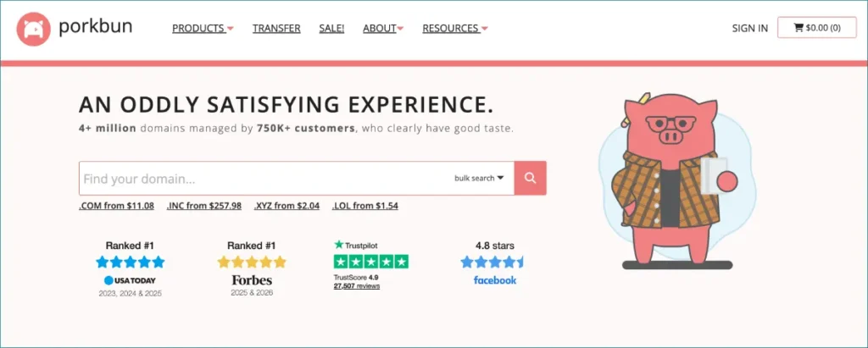Image resolution: width=868 pixels, height=348 pixels.
Task: Click the Ranked #1 text above Forbes
Action: (x=252, y=245)
